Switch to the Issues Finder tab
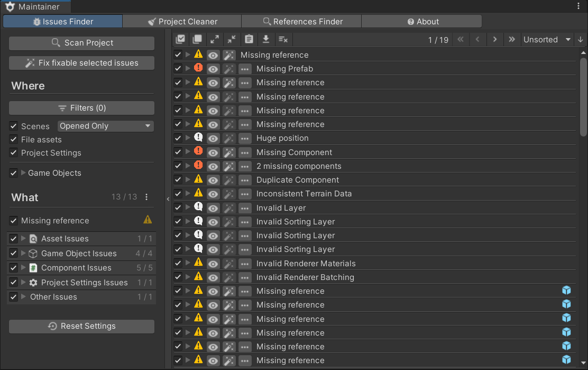The width and height of the screenshot is (588, 370). point(62,21)
